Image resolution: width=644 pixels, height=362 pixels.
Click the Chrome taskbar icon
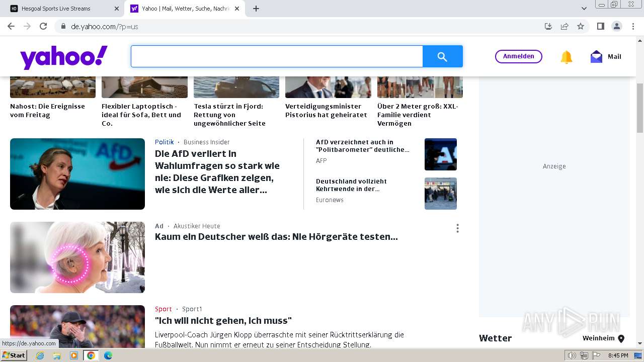coord(91,355)
